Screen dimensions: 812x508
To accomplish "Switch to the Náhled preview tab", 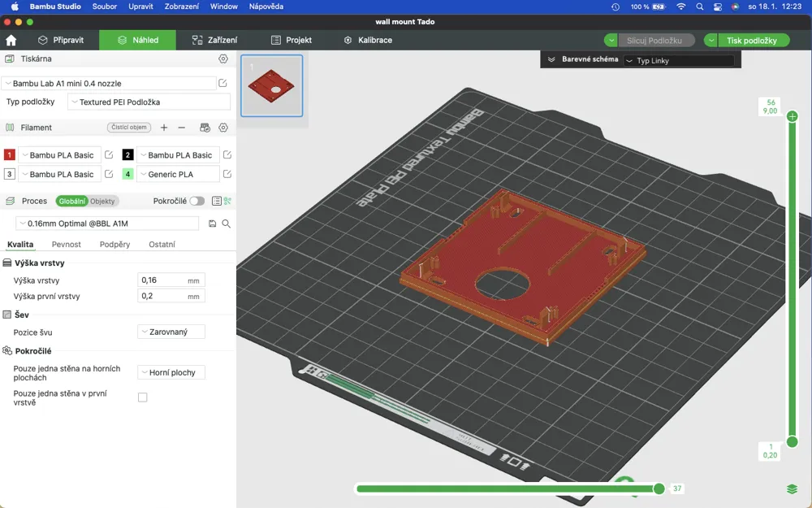I will pyautogui.click(x=138, y=40).
